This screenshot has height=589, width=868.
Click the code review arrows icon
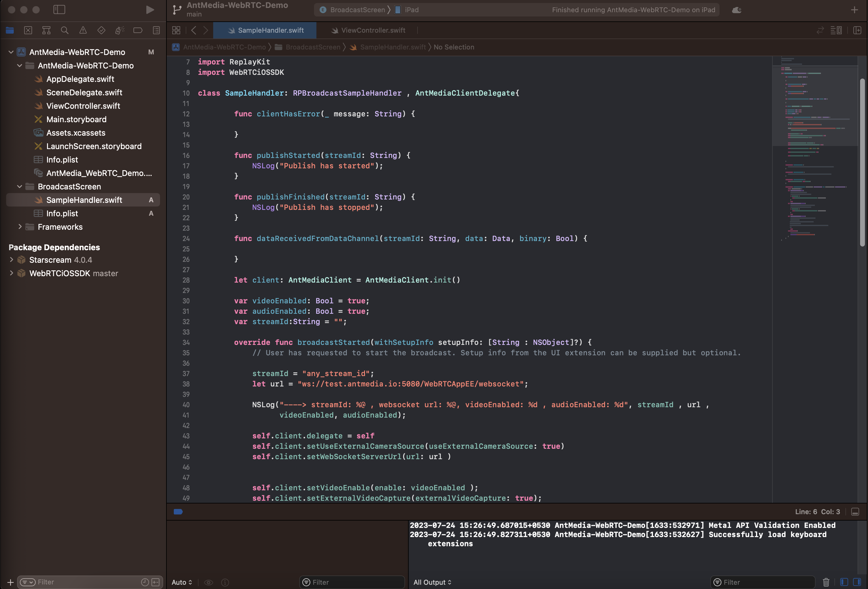(x=820, y=30)
